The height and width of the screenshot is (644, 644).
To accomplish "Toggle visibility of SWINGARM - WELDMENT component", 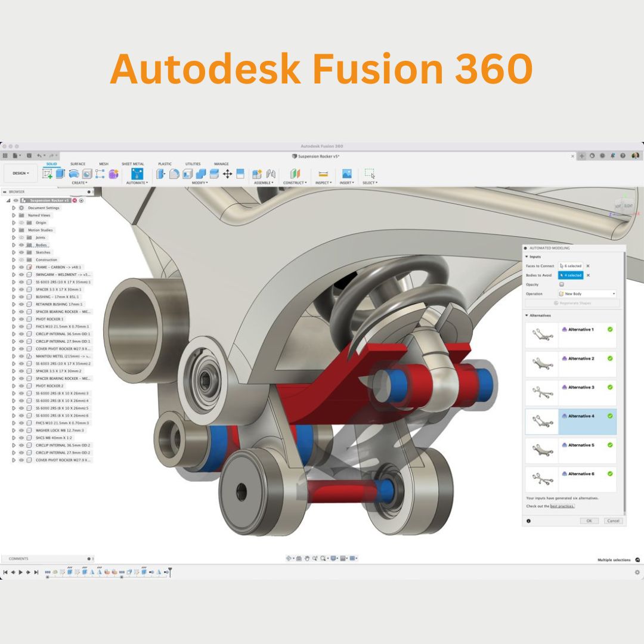I will (x=21, y=275).
